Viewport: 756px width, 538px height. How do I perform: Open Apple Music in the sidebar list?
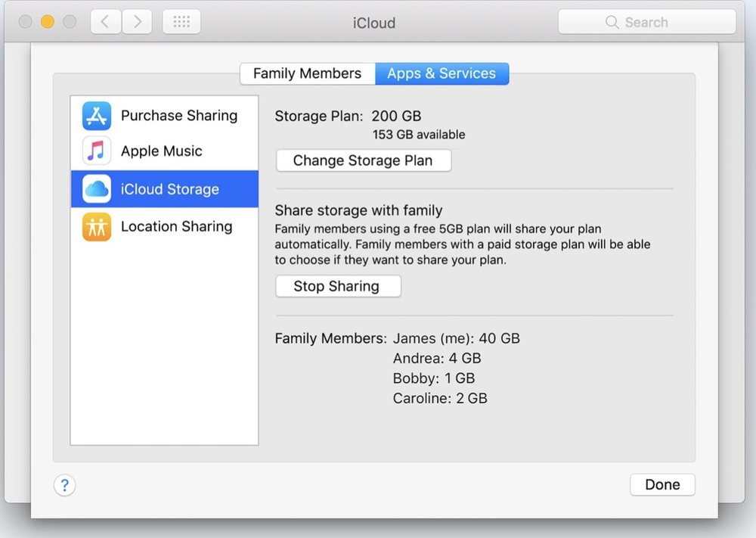tap(164, 151)
